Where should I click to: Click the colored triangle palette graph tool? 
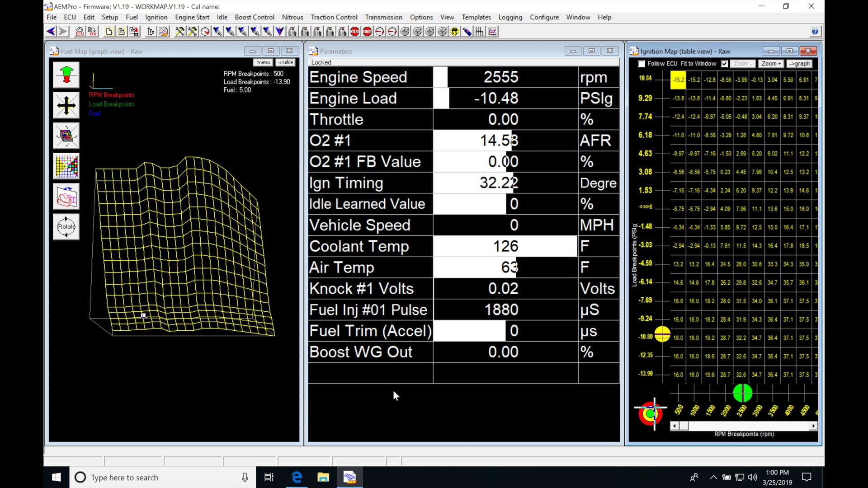66,166
